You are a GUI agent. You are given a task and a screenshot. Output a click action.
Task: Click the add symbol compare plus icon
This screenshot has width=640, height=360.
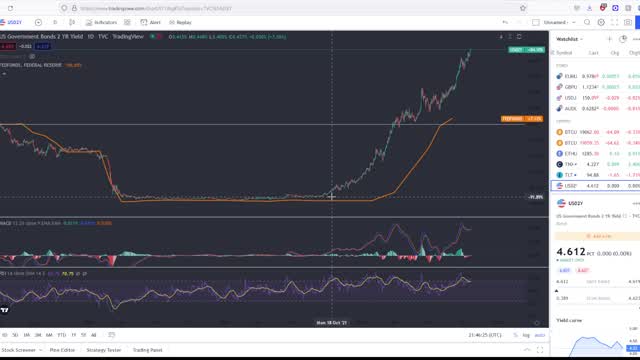click(38, 22)
